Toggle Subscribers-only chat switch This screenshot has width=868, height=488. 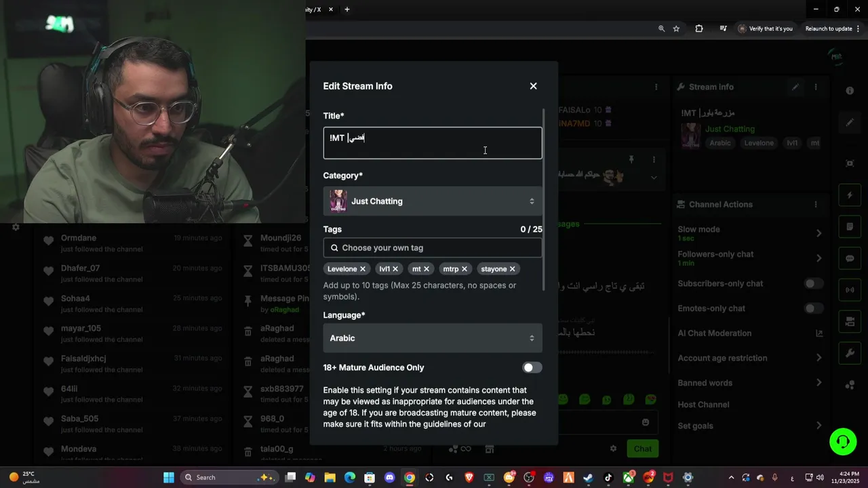point(814,283)
